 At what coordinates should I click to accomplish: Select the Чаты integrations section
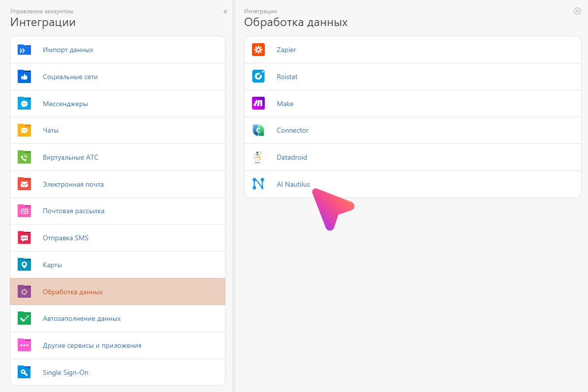pyautogui.click(x=51, y=130)
